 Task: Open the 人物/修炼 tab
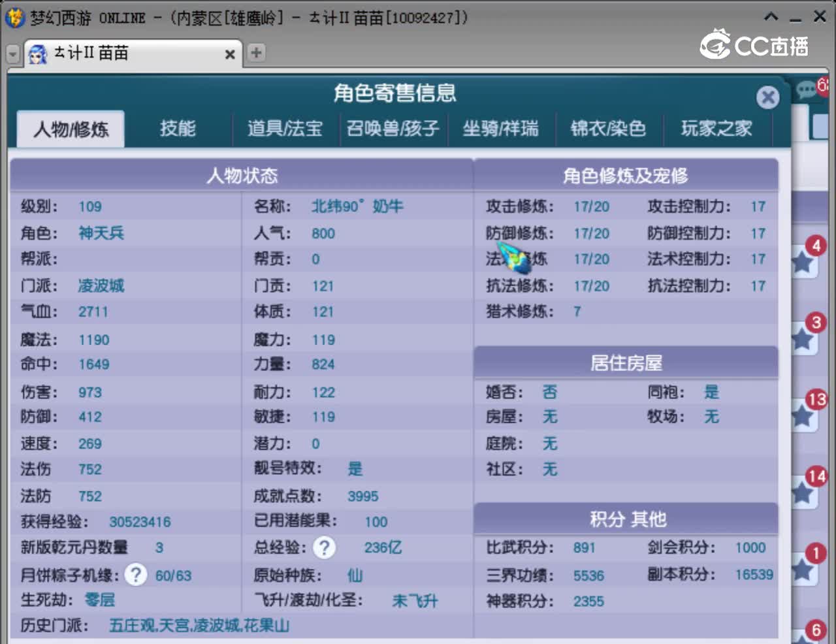[71, 129]
